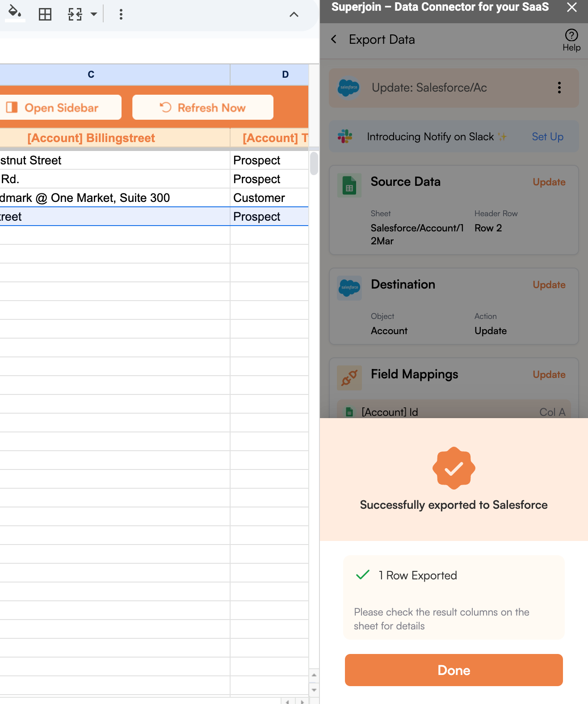Select column D header
This screenshot has width=588, height=704.
point(269,75)
